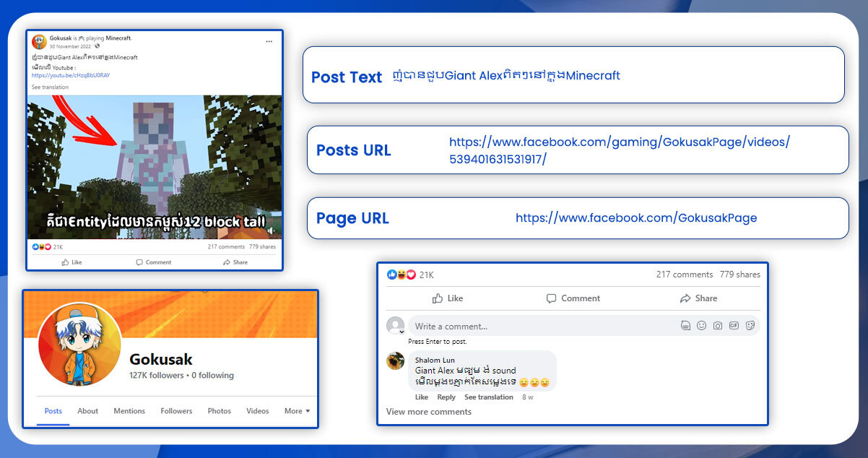Open the Giant Alex Minecraft video thumbnail
The image size is (868, 458).
click(154, 166)
